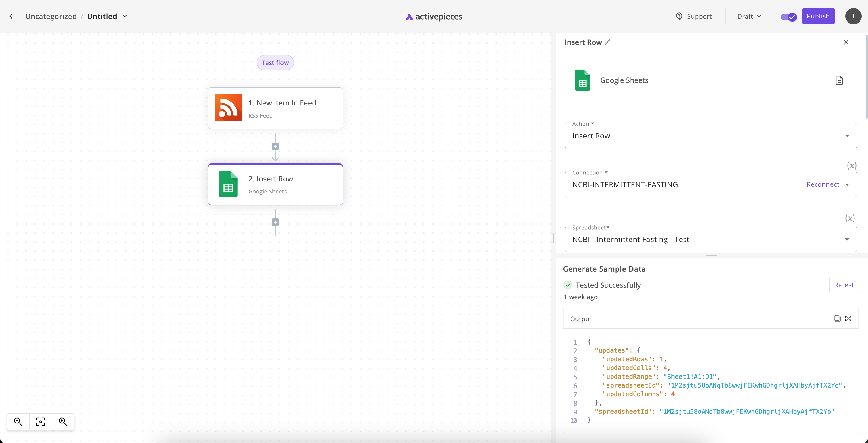The width and height of the screenshot is (868, 443).
Task: Click the Google Sheets piece icon in panel
Action: click(582, 80)
